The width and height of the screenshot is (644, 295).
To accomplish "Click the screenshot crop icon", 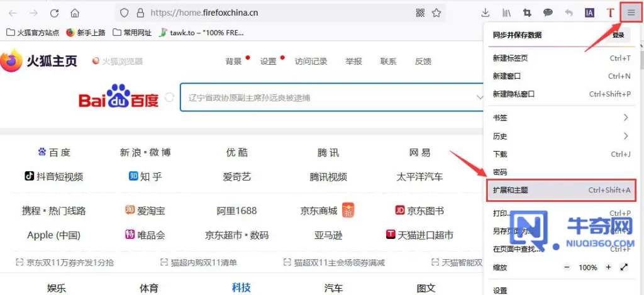I will [x=527, y=13].
